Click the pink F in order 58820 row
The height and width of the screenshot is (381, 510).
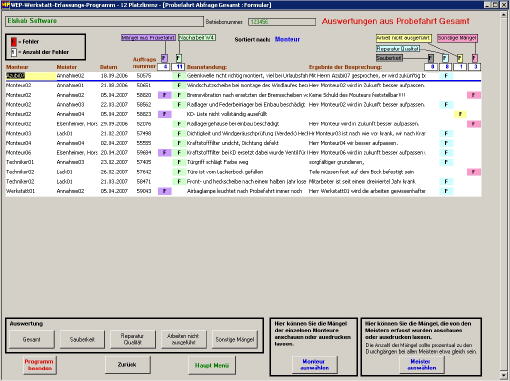pos(474,95)
